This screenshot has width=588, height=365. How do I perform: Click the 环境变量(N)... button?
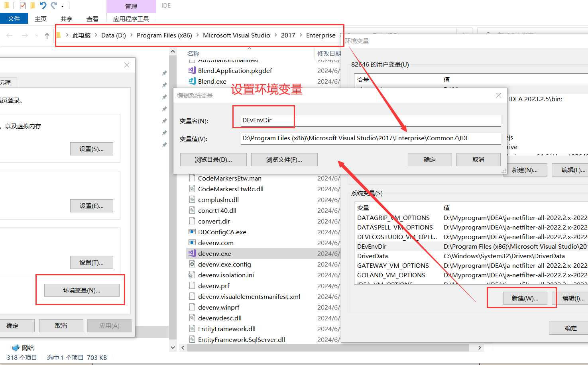point(82,290)
